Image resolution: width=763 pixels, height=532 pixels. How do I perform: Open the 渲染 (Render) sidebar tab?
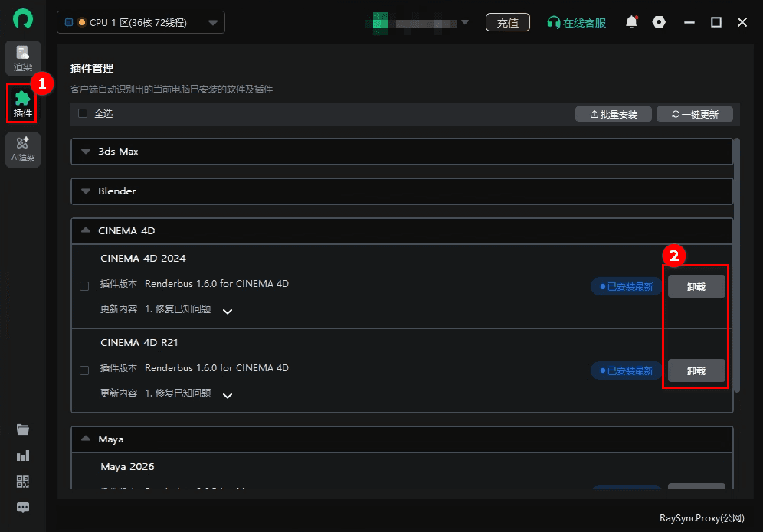(x=23, y=58)
